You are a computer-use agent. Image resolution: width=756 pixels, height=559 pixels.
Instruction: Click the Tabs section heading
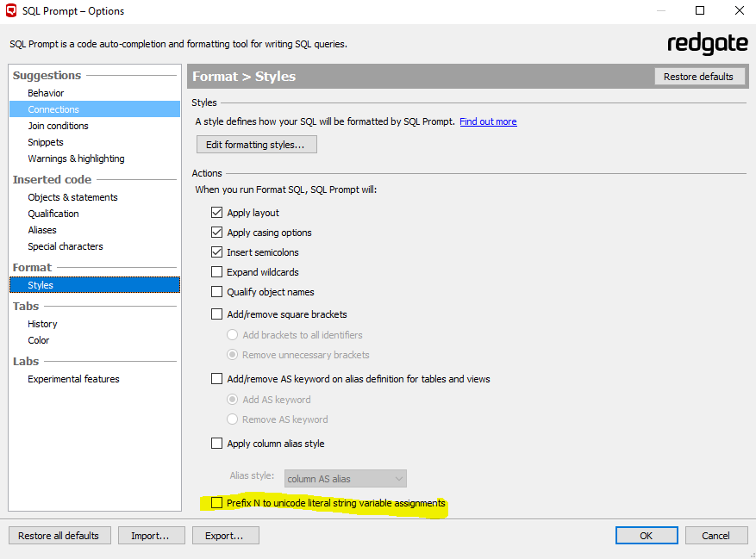pyautogui.click(x=26, y=306)
